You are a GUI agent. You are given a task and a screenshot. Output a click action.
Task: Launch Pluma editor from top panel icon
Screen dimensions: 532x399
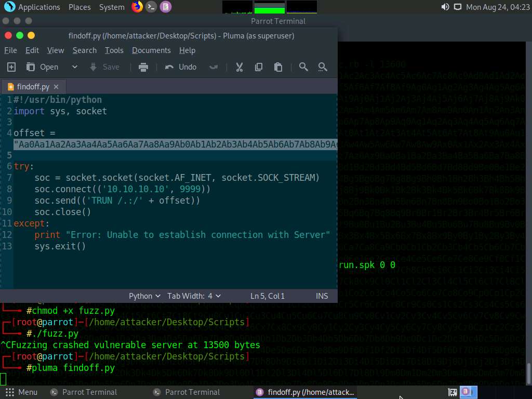click(x=166, y=7)
